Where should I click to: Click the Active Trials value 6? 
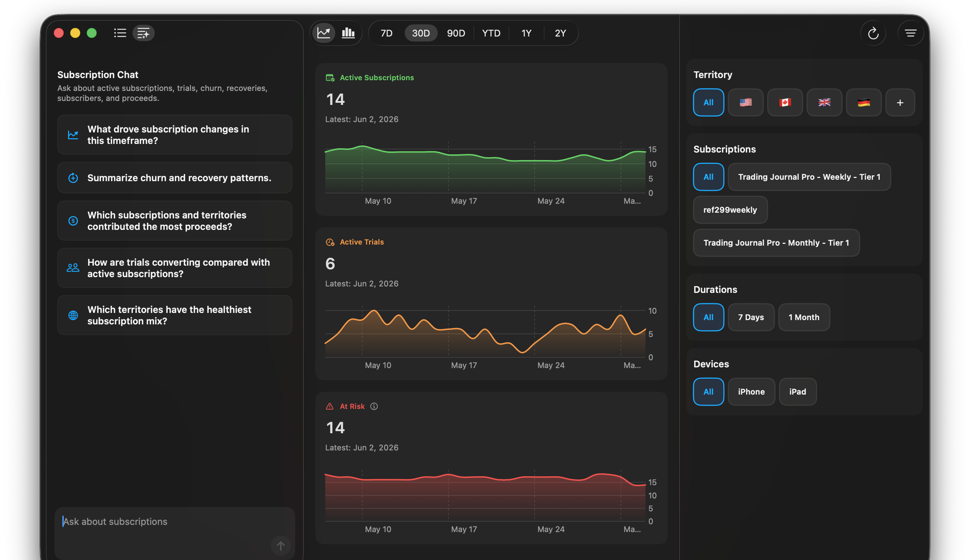click(330, 264)
